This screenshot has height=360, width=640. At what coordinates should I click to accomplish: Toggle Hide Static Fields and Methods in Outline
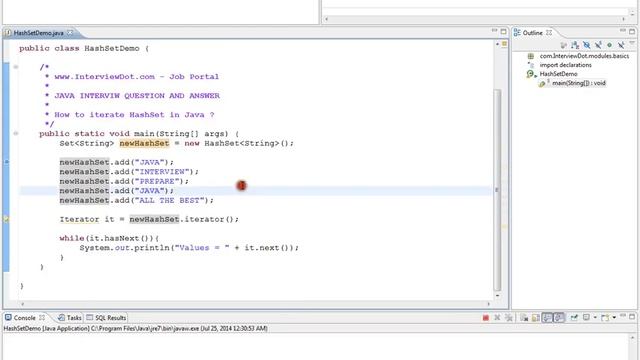pos(598,45)
